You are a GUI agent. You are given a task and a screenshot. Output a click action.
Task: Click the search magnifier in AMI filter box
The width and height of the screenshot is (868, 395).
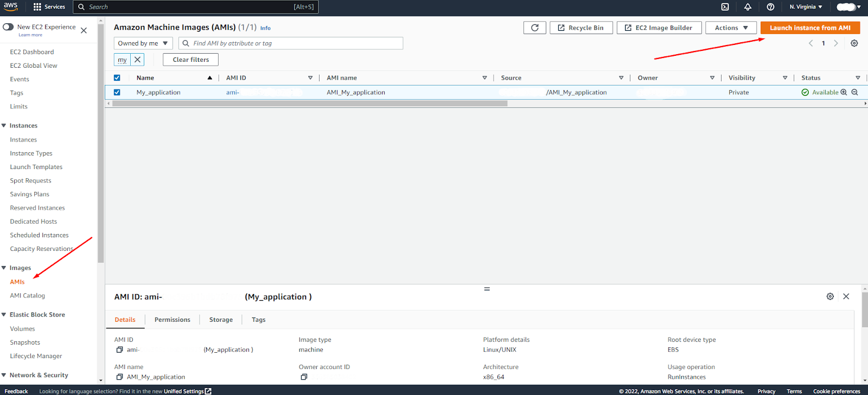tap(186, 43)
